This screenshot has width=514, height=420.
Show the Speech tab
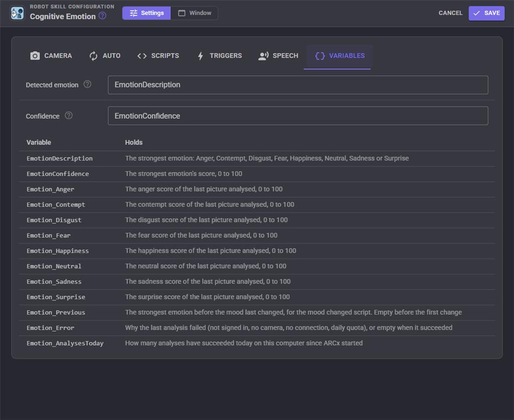[x=278, y=56]
